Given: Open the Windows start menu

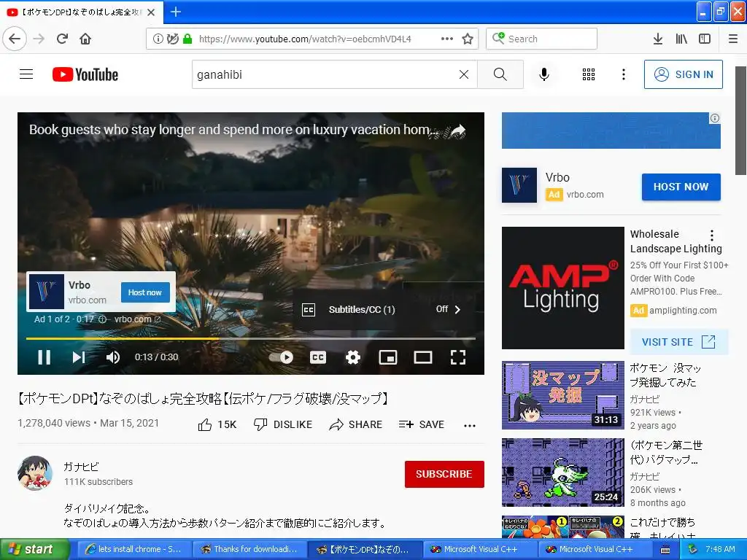Looking at the screenshot, I should (x=34, y=550).
